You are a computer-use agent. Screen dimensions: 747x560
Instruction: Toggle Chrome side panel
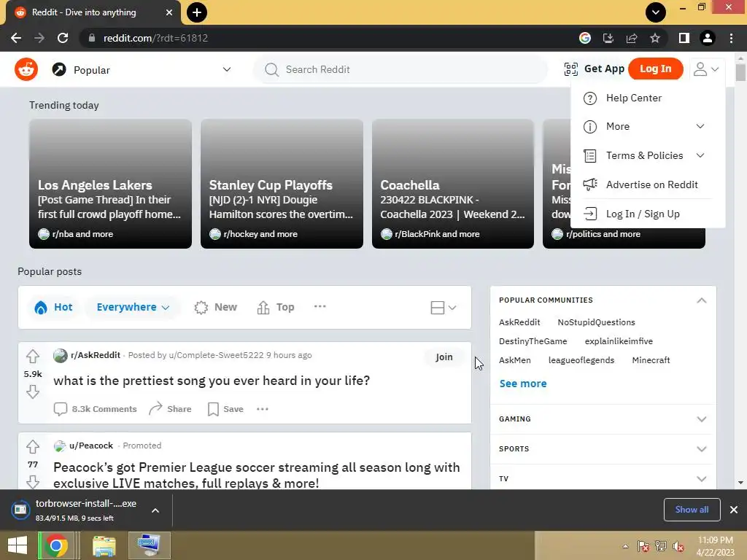684,38
